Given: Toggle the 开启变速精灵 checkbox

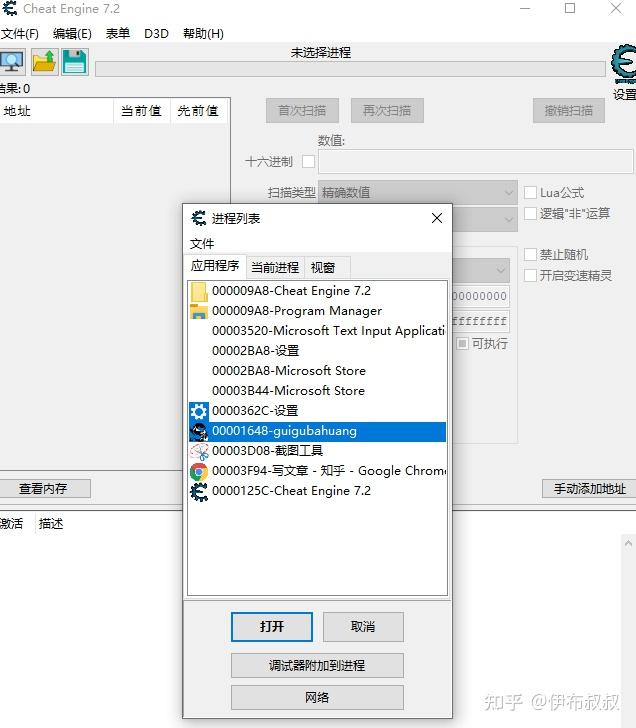Looking at the screenshot, I should pos(530,275).
